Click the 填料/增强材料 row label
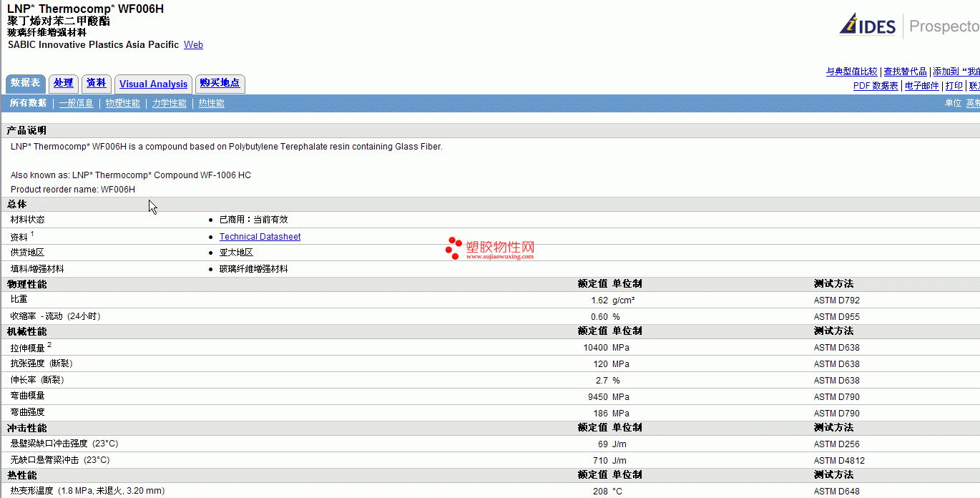The width and height of the screenshot is (980, 498). (x=37, y=269)
